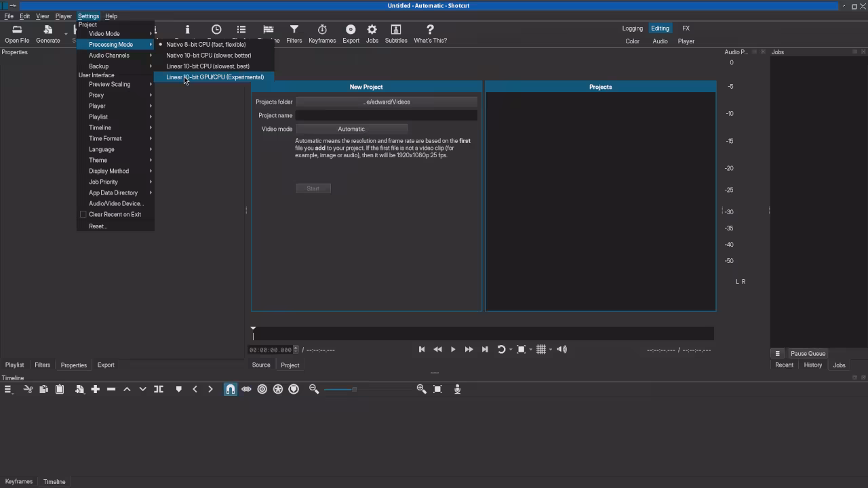Click the Pause Queue button
This screenshot has height=488, width=868.
(808, 354)
